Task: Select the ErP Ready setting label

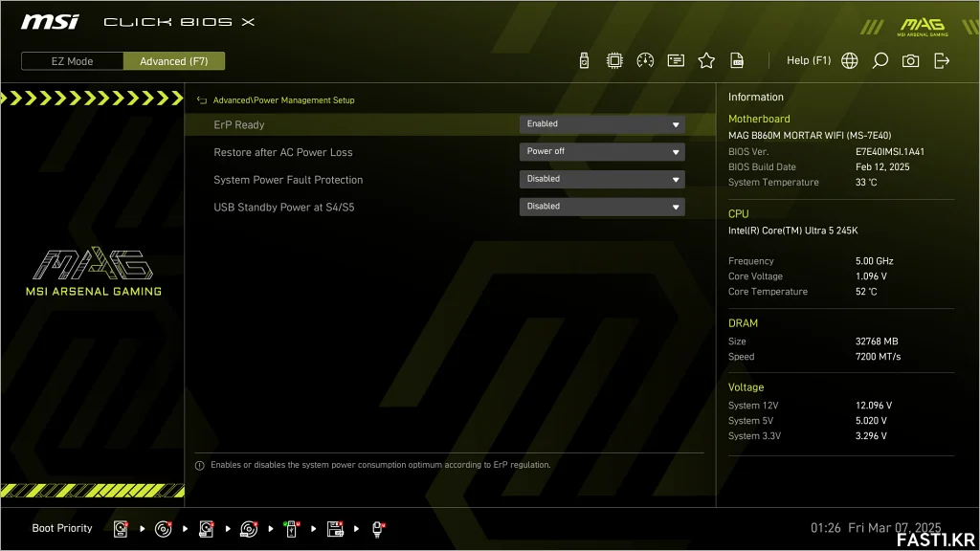Action: 238,125
